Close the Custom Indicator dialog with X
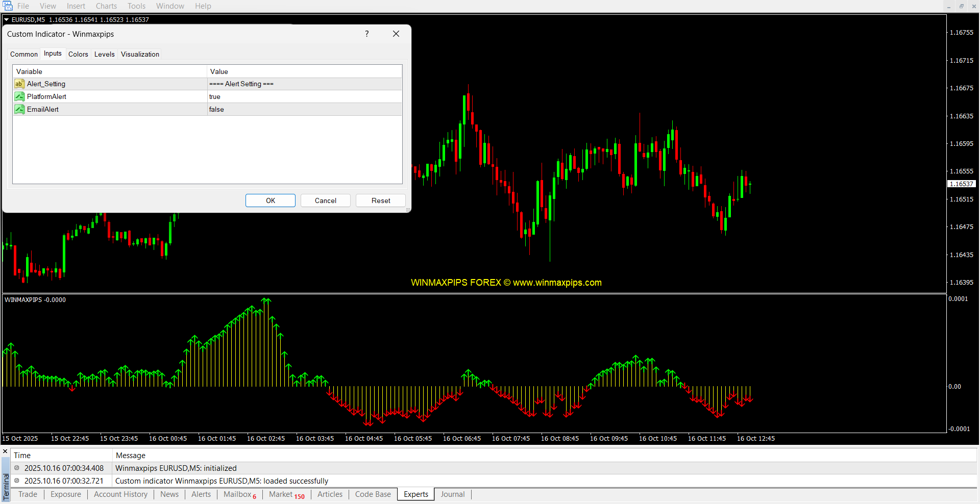Image resolution: width=980 pixels, height=504 pixels. coord(396,34)
